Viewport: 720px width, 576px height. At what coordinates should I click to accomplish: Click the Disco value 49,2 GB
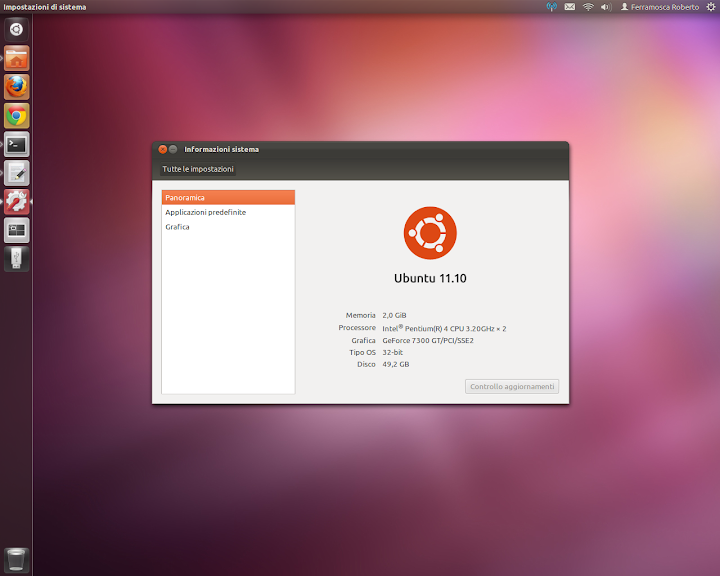click(396, 364)
